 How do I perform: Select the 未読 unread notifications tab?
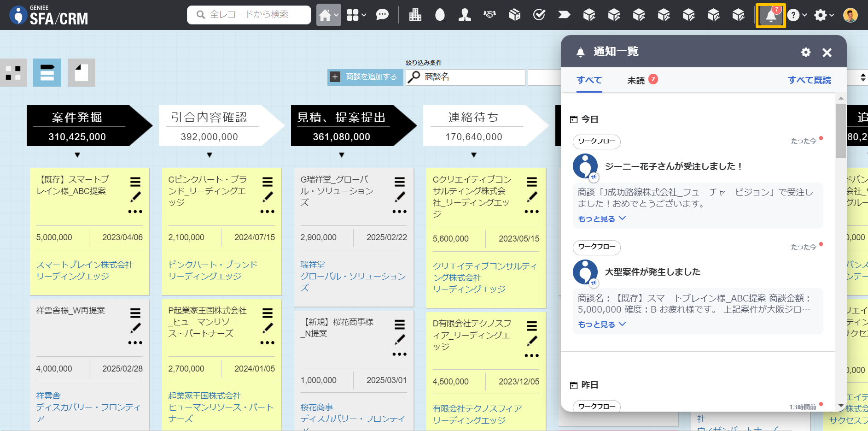642,80
